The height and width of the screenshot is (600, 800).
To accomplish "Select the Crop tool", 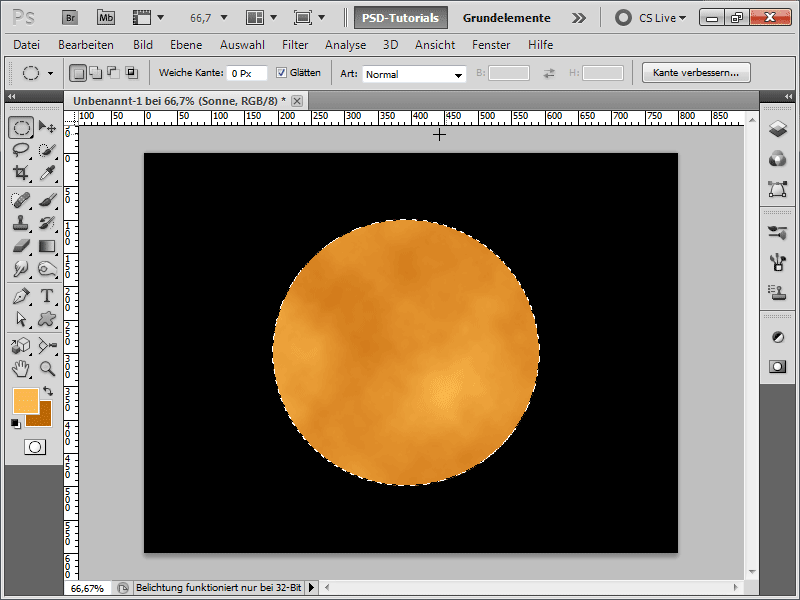I will 21,173.
